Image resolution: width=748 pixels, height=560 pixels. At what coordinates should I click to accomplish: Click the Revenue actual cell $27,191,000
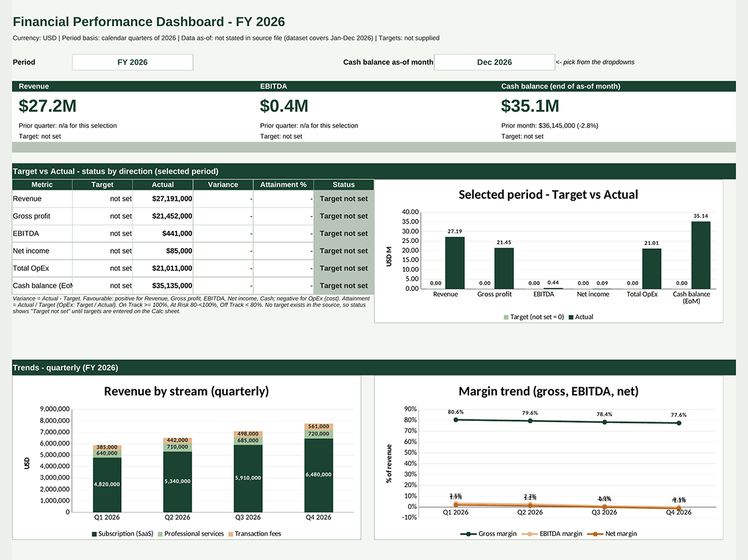pyautogui.click(x=163, y=199)
